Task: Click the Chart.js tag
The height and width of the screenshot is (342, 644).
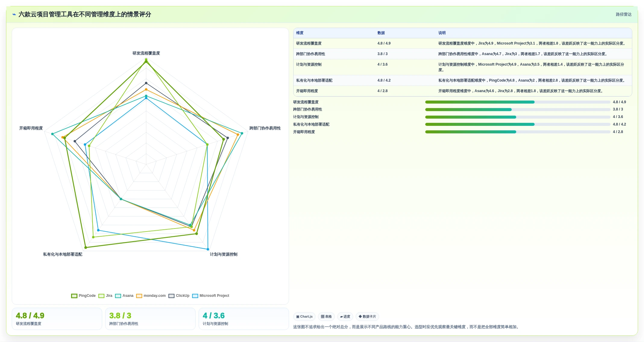Action: pyautogui.click(x=304, y=317)
